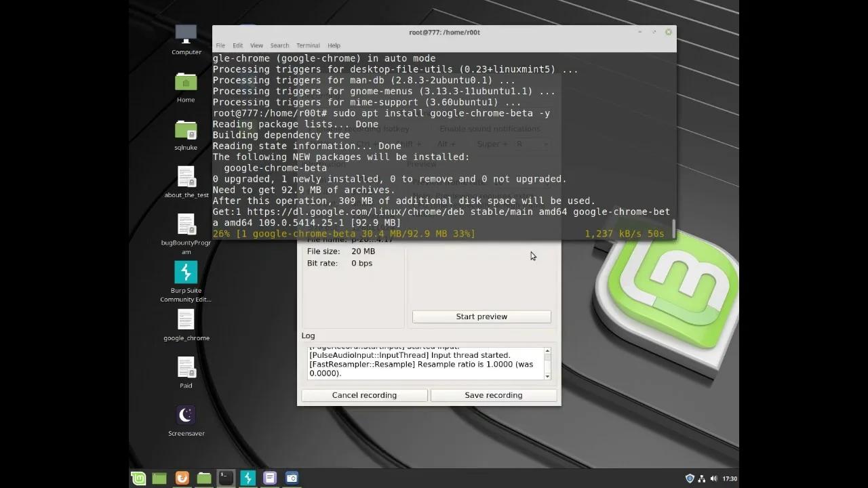868x488 pixels.
Task: Open the Update Manager shield in the system tray
Action: pyautogui.click(x=690, y=478)
